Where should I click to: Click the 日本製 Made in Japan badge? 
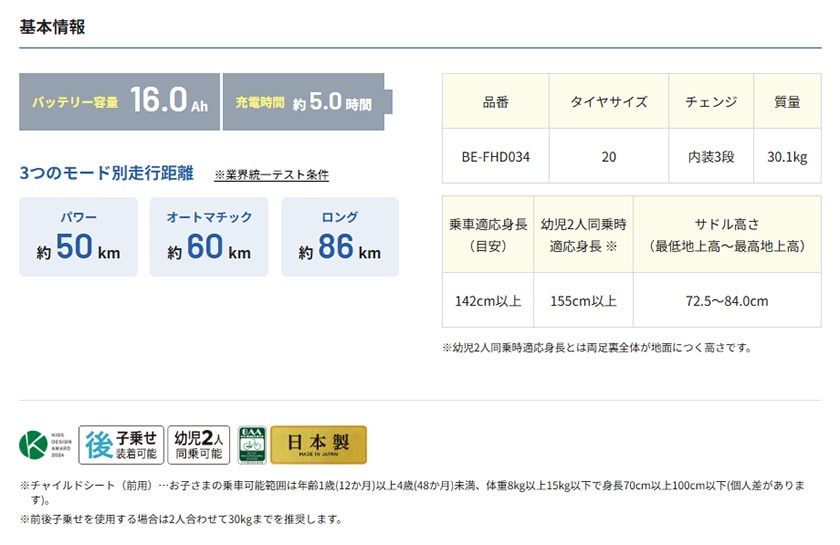click(319, 445)
